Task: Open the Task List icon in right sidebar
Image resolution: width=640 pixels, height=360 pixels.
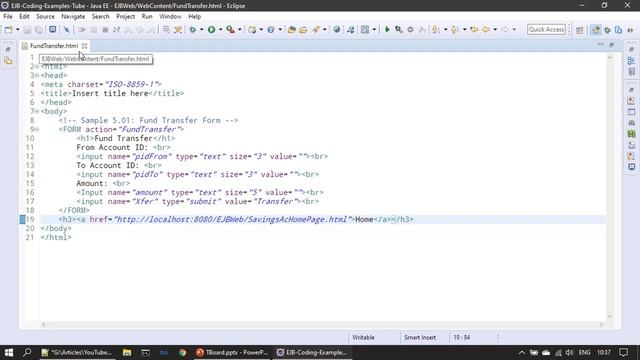Action: click(x=631, y=72)
